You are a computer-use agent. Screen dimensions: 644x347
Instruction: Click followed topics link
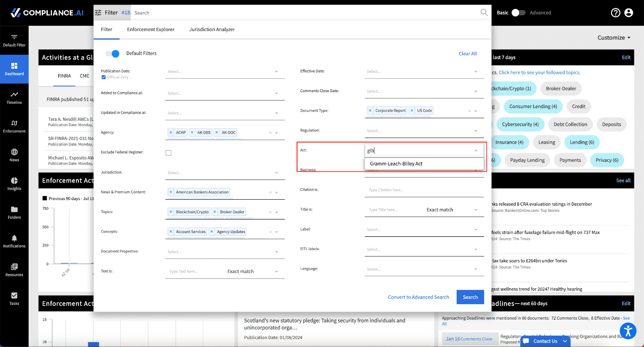tap(539, 72)
